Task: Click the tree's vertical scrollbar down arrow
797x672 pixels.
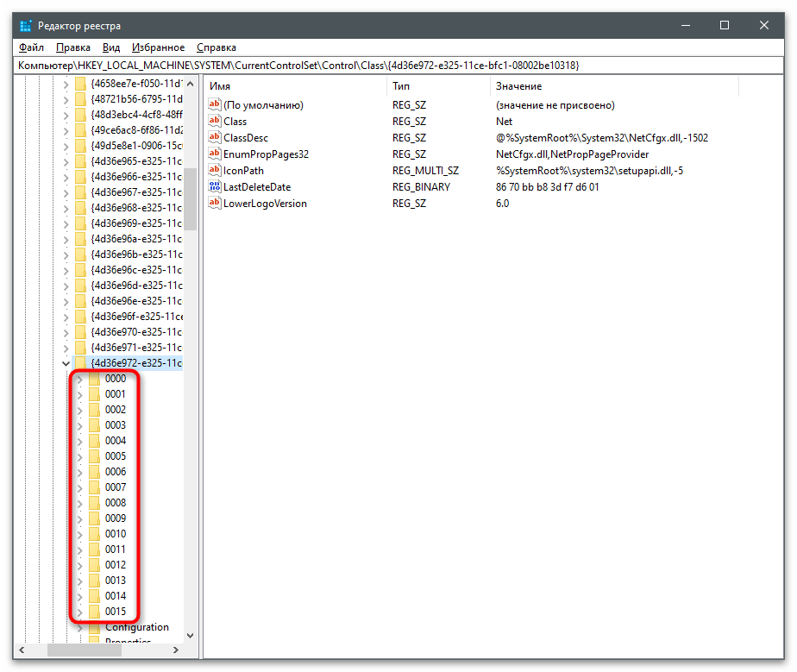Action: tap(190, 636)
